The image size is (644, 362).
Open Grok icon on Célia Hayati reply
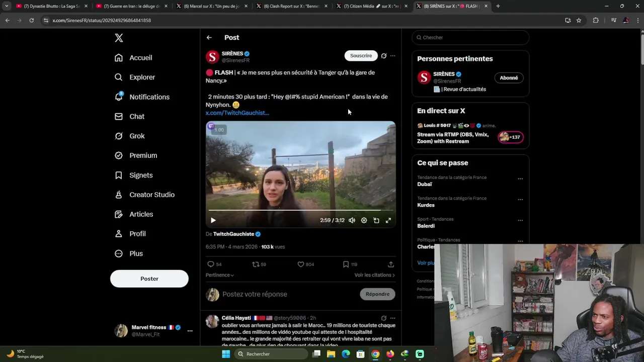[384, 318]
